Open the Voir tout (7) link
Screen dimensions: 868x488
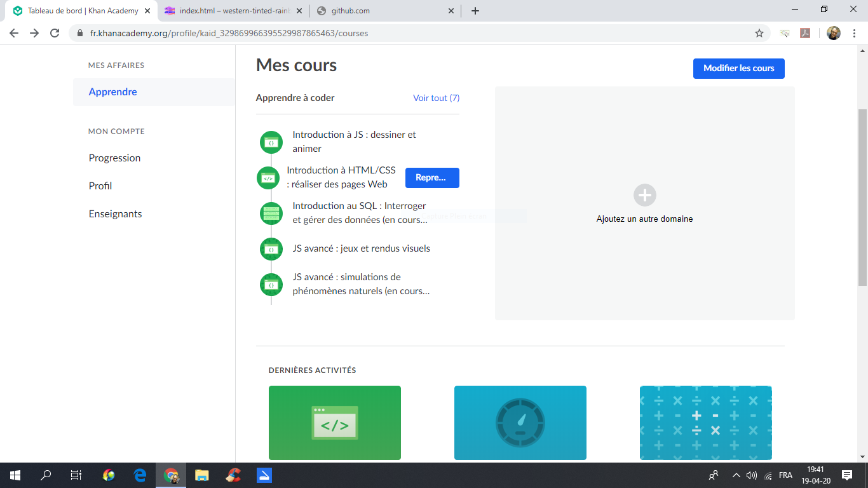(x=436, y=98)
